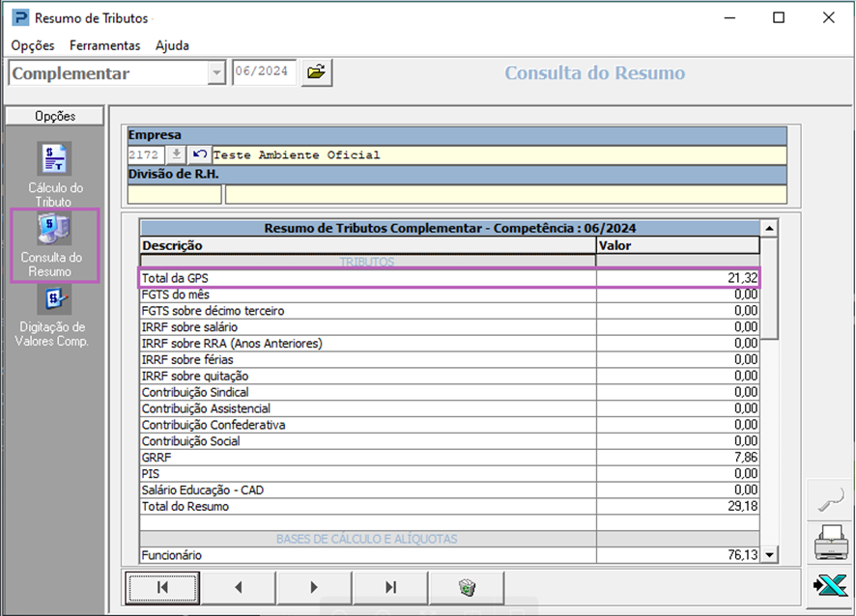
Task: Click the undo arrow beside company code
Action: pos(199,154)
